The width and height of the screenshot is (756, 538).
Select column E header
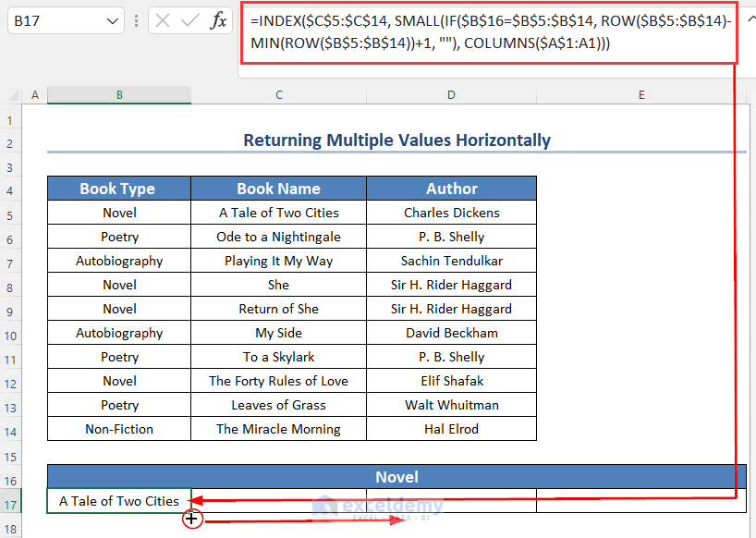click(x=641, y=94)
